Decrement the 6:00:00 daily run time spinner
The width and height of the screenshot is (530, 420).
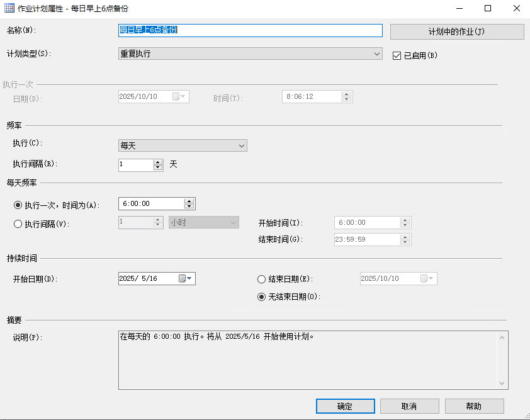pyautogui.click(x=189, y=207)
